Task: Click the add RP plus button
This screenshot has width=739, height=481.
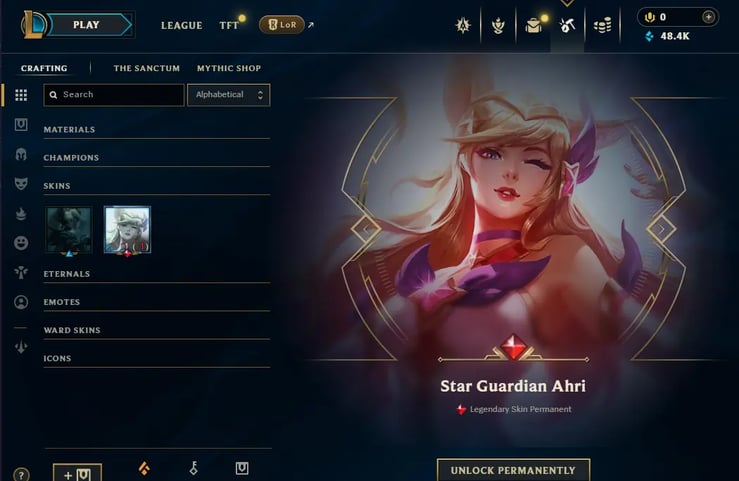Action: tap(708, 17)
